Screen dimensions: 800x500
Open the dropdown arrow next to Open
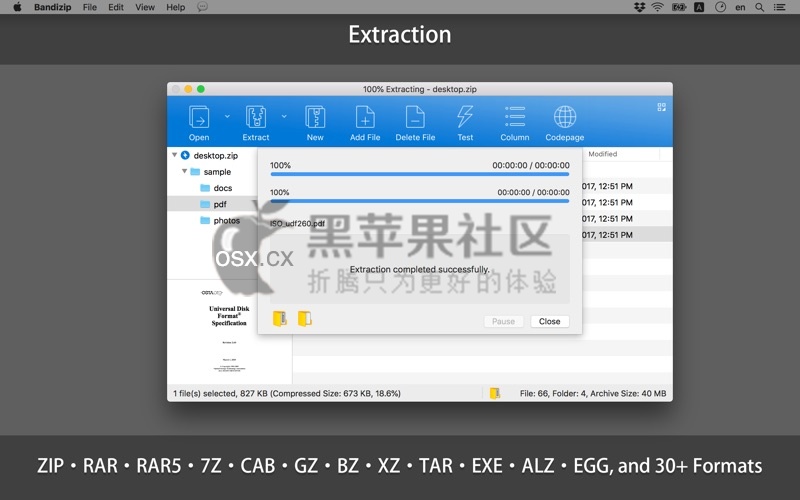coord(227,116)
